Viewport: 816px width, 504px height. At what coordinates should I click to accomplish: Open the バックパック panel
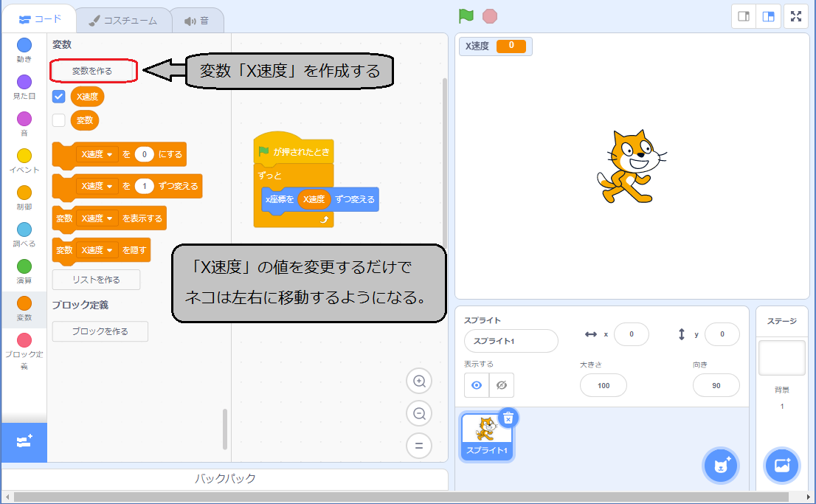(225, 478)
